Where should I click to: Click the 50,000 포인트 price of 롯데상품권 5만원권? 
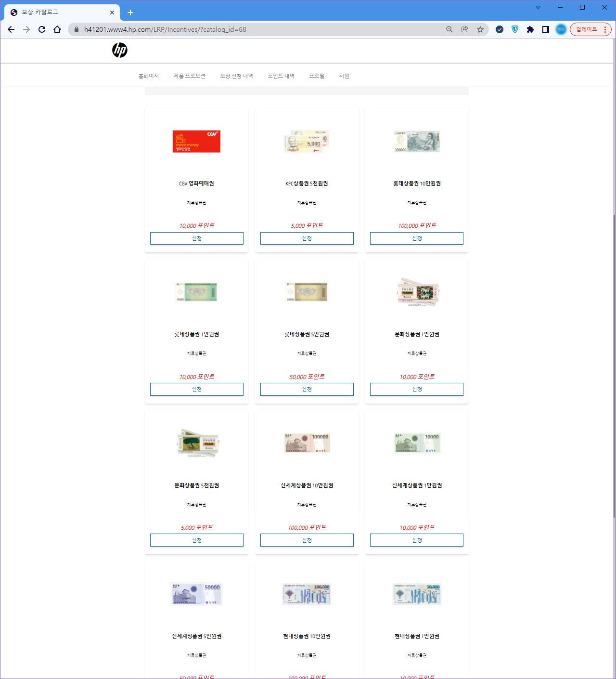pos(307,377)
